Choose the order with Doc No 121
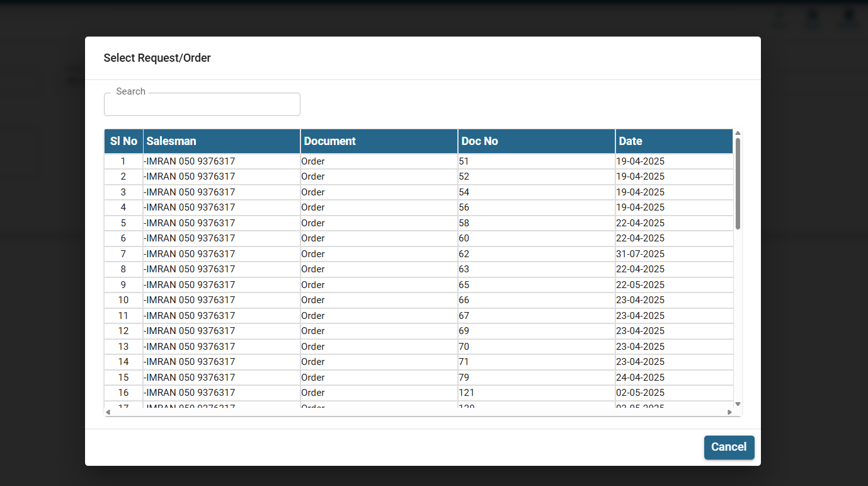 point(466,393)
